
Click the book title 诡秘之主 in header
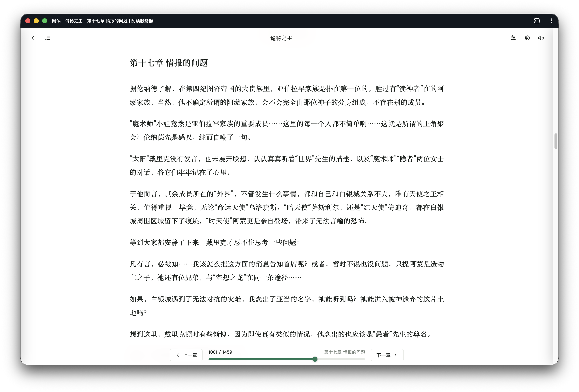coord(281,38)
